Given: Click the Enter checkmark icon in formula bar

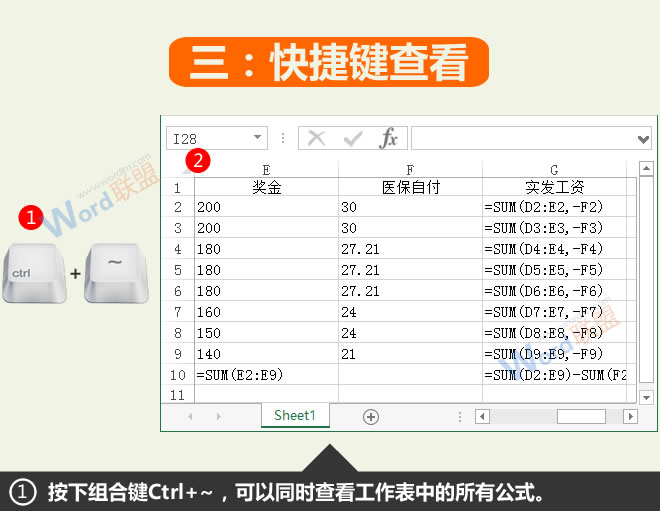Looking at the screenshot, I should point(352,139).
